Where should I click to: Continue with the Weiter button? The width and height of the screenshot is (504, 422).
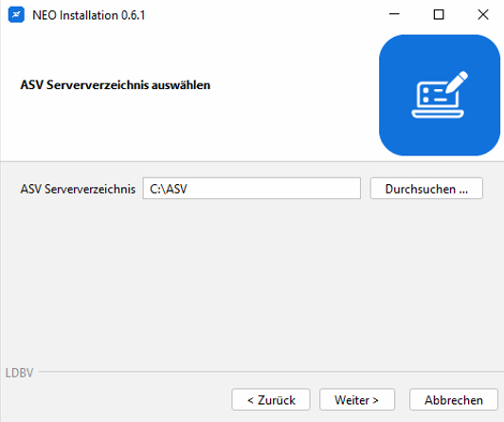357,400
